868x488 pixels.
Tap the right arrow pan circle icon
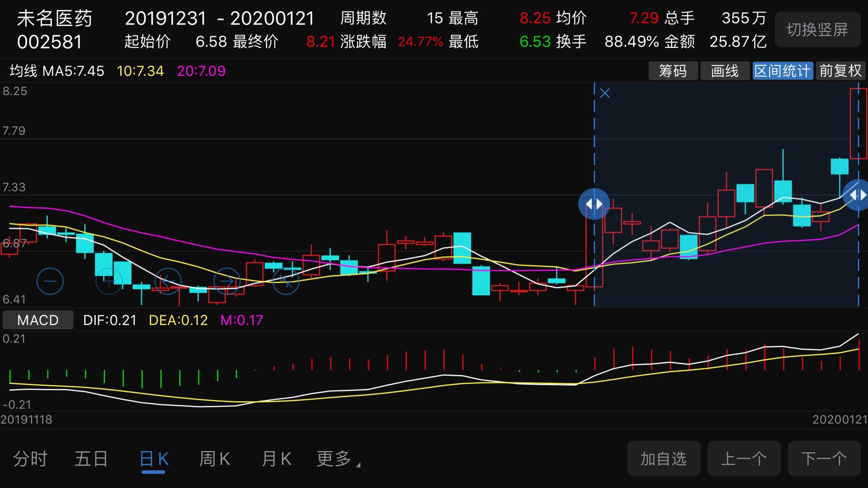(x=227, y=281)
